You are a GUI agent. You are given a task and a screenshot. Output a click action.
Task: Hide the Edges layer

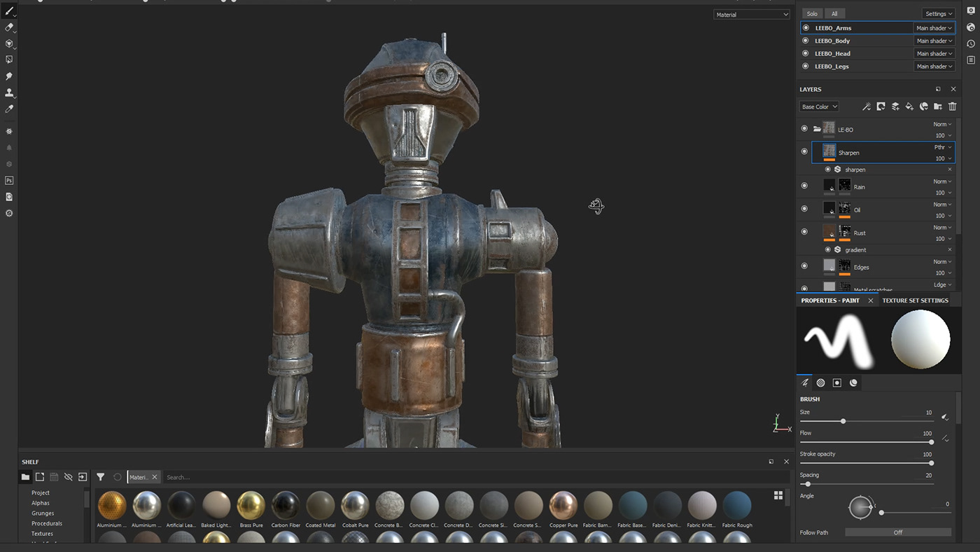(x=804, y=266)
